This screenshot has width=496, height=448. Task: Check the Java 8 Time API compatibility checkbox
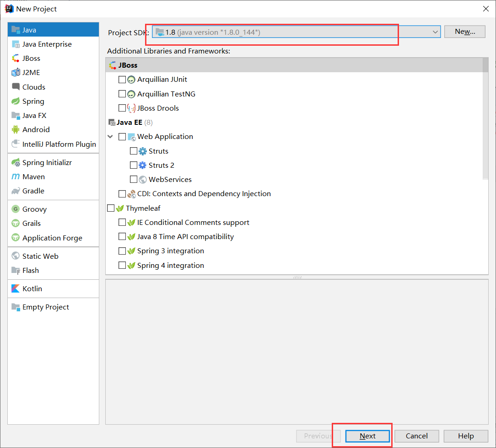coord(122,237)
